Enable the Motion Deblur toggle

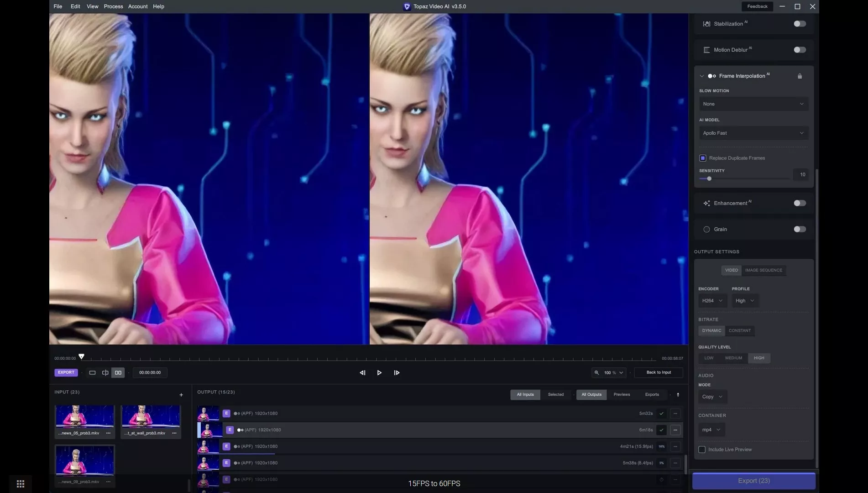tap(800, 50)
